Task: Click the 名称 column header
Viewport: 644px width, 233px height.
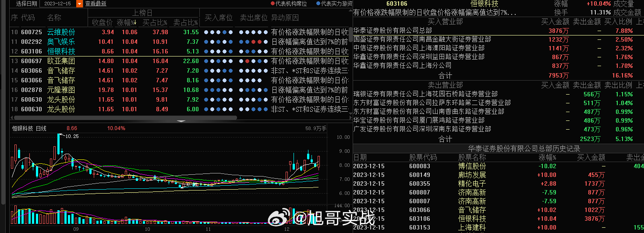Action: click(x=54, y=18)
